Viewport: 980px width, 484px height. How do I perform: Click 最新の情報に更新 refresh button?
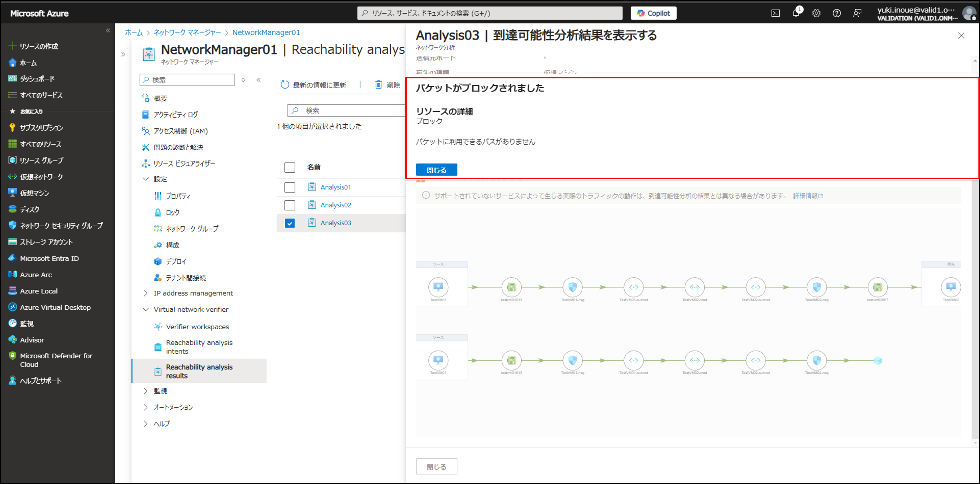[313, 85]
